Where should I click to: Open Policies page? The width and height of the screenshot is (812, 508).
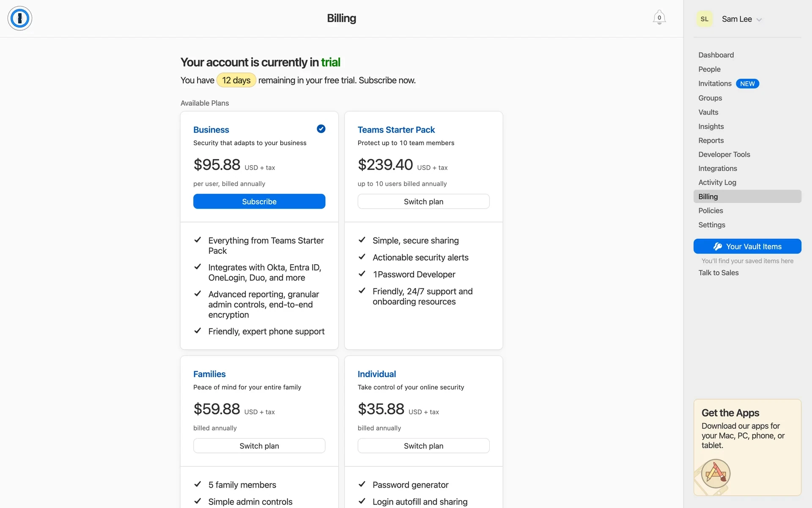[710, 211]
